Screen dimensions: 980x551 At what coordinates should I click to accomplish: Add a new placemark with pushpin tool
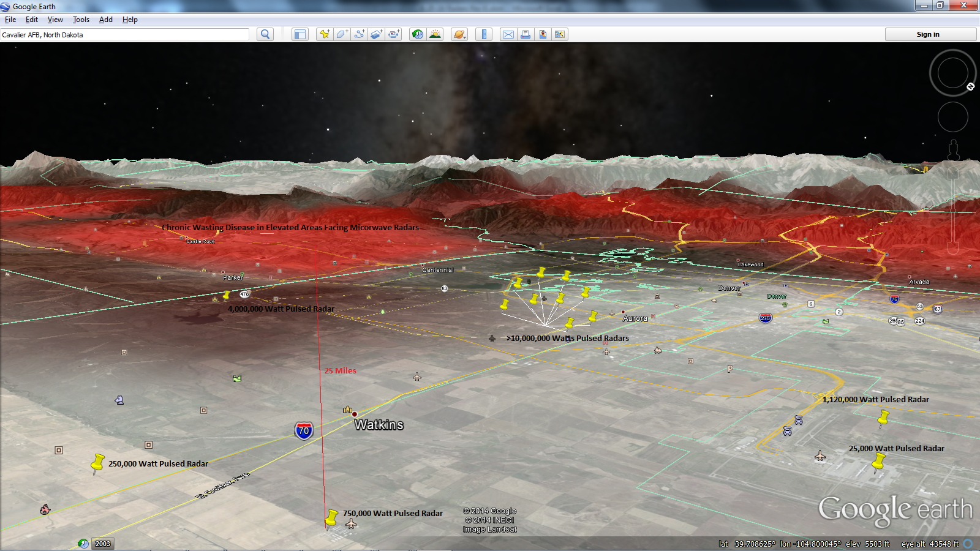[x=325, y=34]
